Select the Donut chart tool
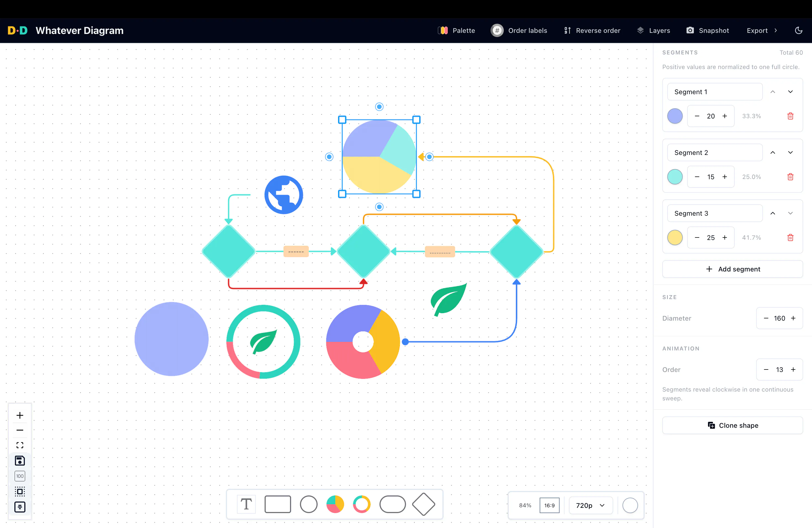The width and height of the screenshot is (812, 528). pyautogui.click(x=362, y=504)
